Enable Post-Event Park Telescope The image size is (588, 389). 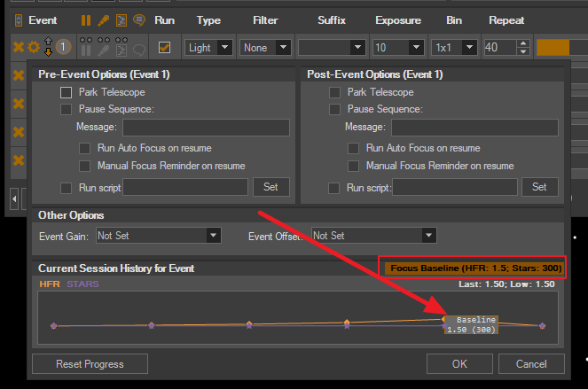[x=334, y=92]
